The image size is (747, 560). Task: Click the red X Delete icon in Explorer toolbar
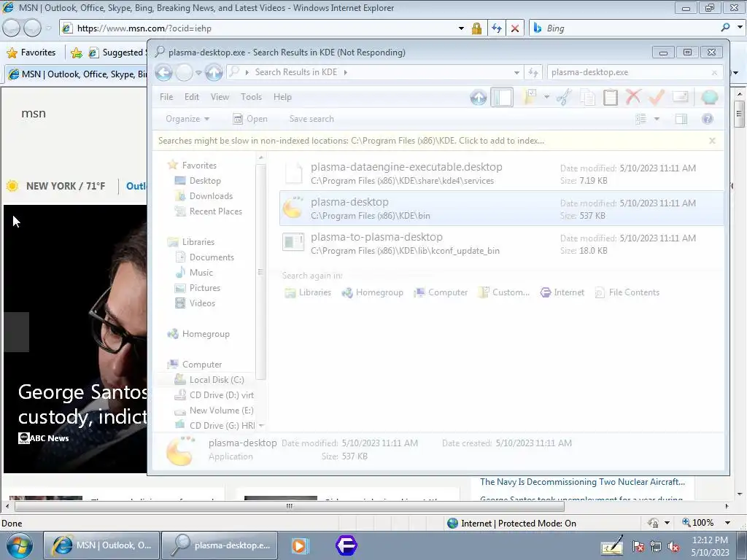(x=633, y=97)
